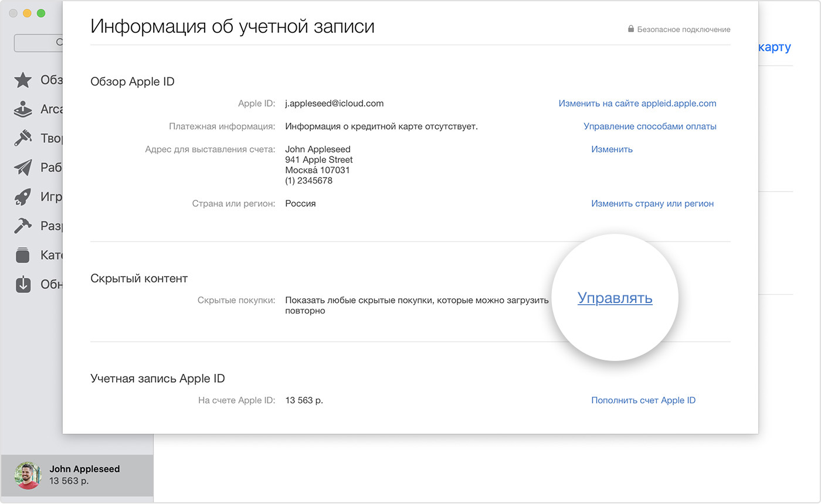The width and height of the screenshot is (821, 504).
Task: Click the 'Обзор Apple ID' section heading
Action: pos(133,81)
